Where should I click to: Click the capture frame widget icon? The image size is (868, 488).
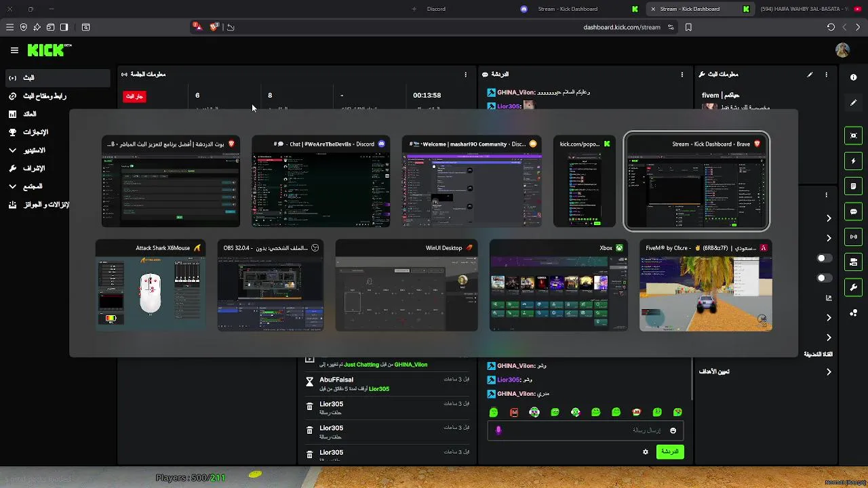pos(853,136)
